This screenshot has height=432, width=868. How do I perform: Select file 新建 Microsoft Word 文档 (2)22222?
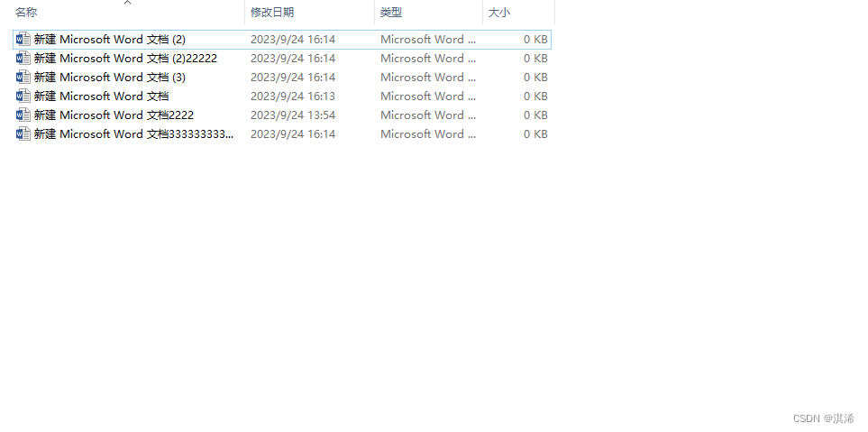tap(125, 58)
